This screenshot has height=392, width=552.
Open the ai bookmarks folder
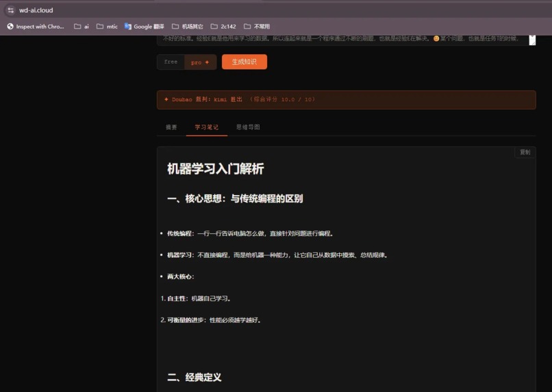coord(81,27)
